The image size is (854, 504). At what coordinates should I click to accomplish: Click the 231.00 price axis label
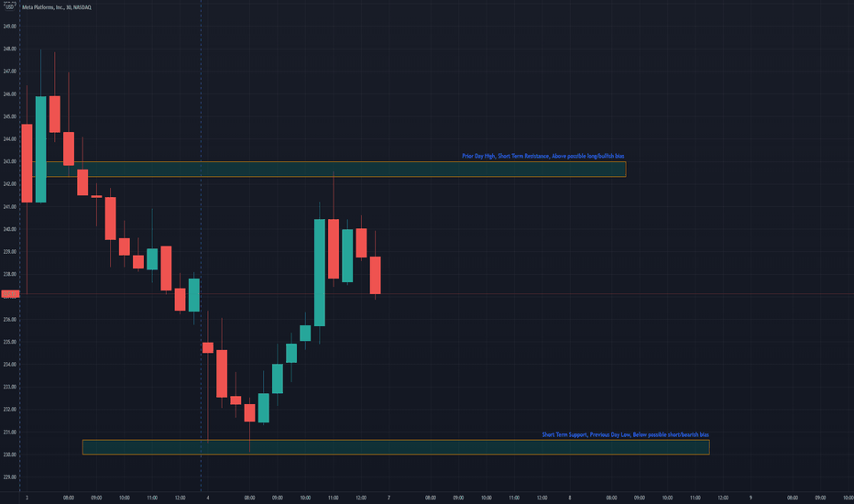click(x=10, y=433)
